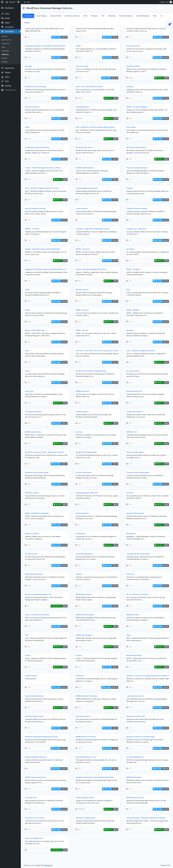Open Posts pin icon in sidebar
Screen dimensions: 173x868
[x=2, y=14]
